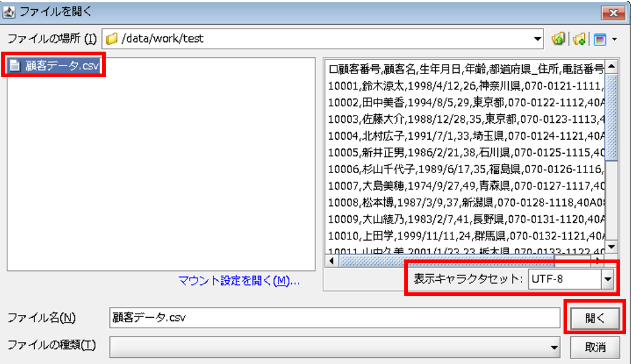The image size is (631, 364).
Task: Click the file list view mode icon
Action: (600, 39)
